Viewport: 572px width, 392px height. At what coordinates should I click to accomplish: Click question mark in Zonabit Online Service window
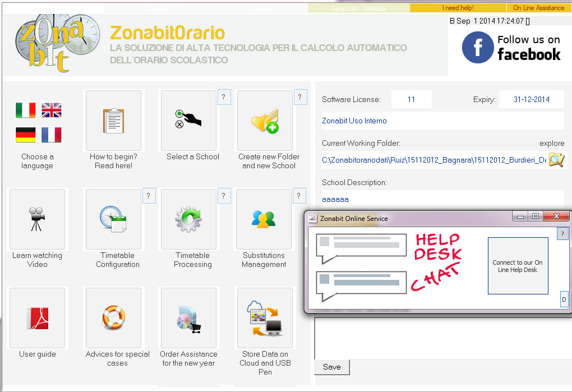(562, 234)
